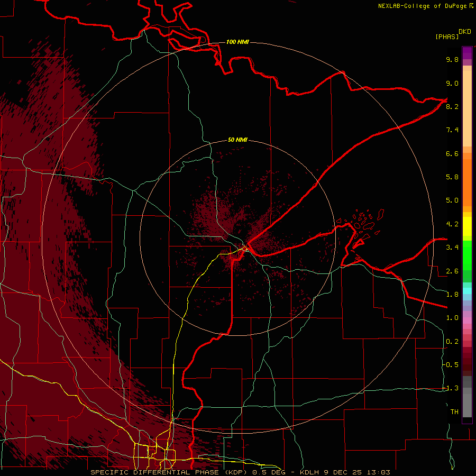Click the 7.4 value on the color scale
Viewport: 476px width, 476px height.
pos(452,130)
